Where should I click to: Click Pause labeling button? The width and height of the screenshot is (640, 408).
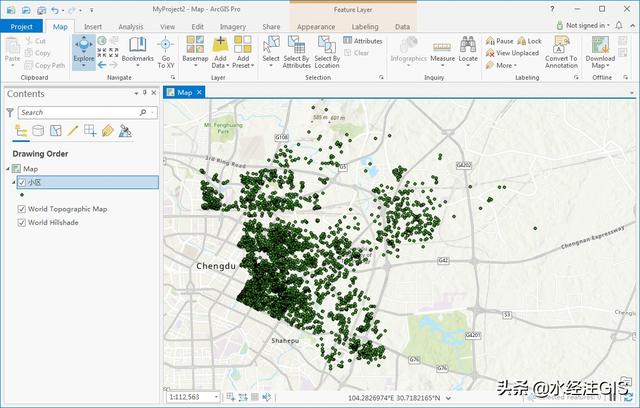coord(500,41)
